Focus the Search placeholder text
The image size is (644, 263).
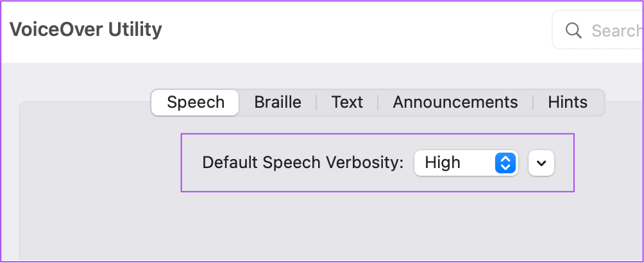pyautogui.click(x=616, y=30)
